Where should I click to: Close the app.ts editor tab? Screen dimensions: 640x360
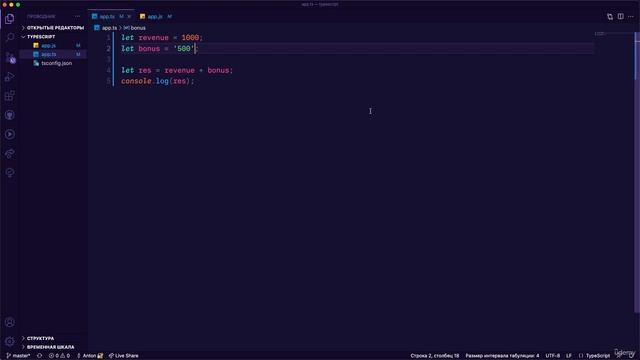pyautogui.click(x=129, y=17)
